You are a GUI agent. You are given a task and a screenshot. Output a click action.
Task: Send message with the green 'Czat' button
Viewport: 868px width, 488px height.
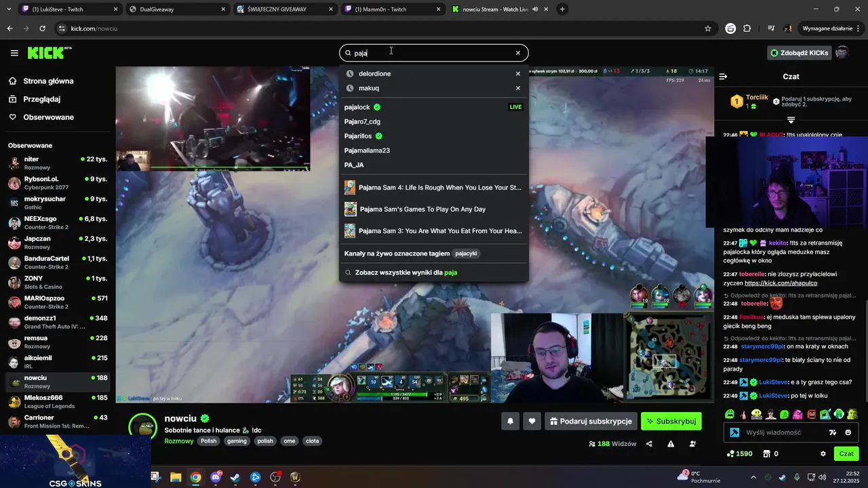846,454
